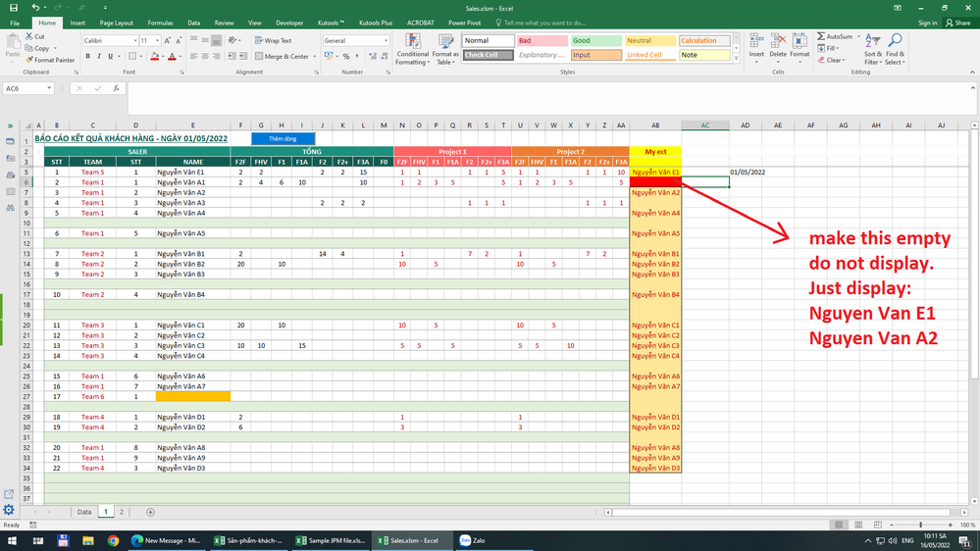Expand the AutoSum dropdown arrow

point(858,36)
